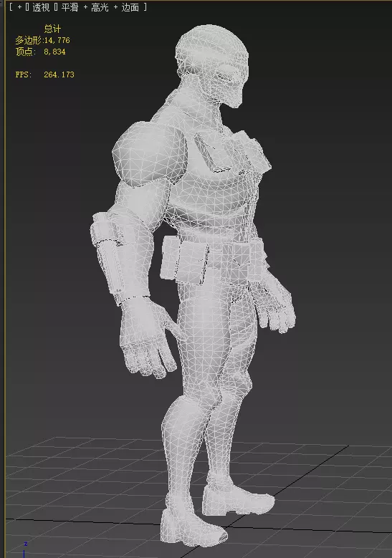Click the 边面 edged faces label
This screenshot has width=392, height=558.
(x=130, y=7)
